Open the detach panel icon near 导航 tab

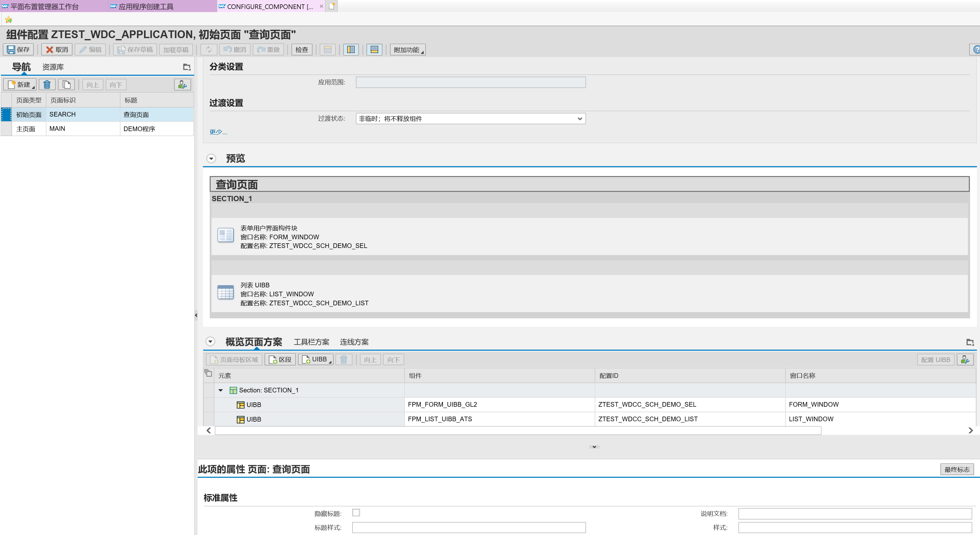coord(186,67)
